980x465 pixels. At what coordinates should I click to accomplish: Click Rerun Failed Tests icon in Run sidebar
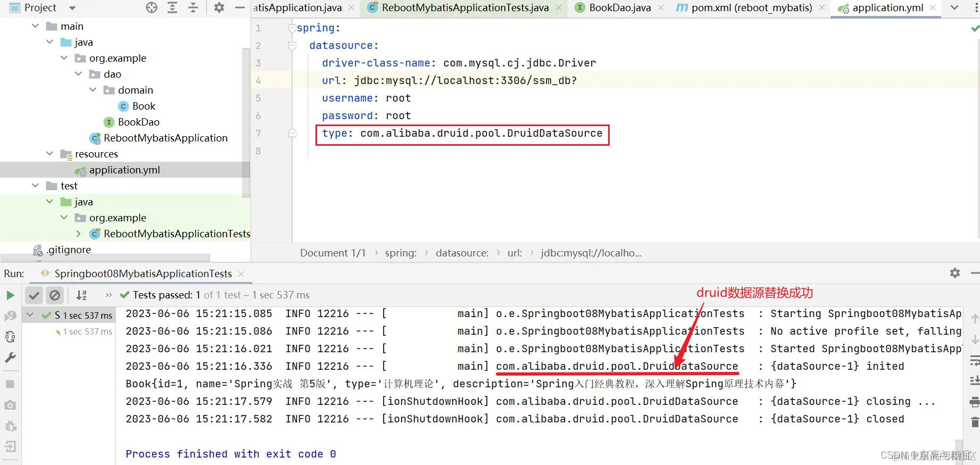click(x=10, y=316)
